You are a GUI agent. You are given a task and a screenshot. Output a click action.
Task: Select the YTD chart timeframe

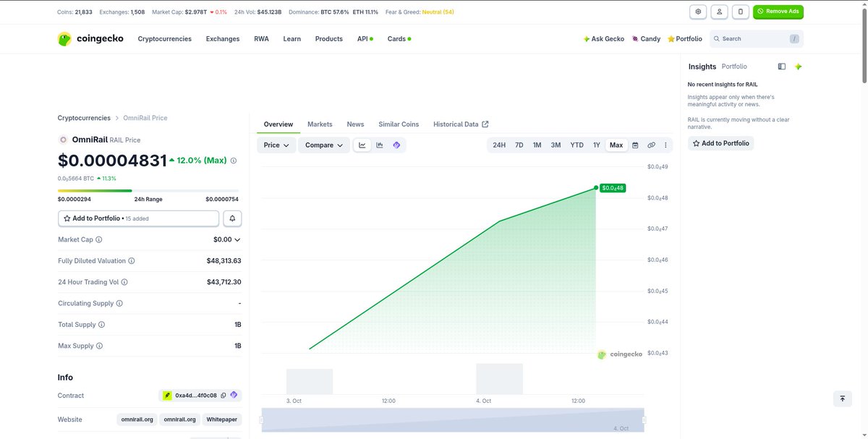coord(576,145)
